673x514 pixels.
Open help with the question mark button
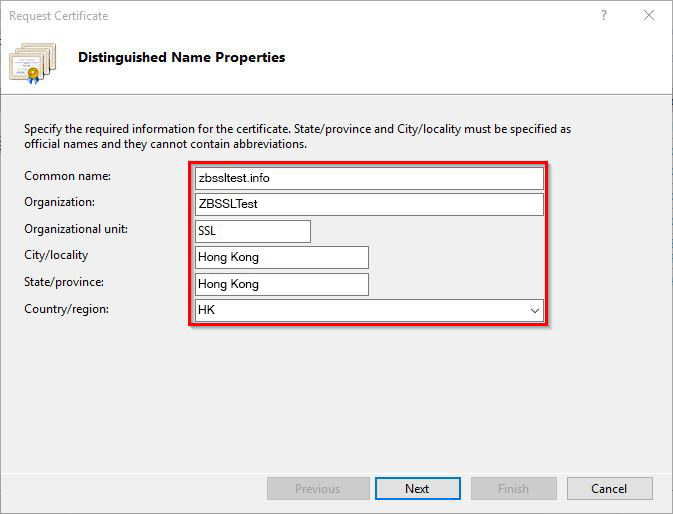[604, 16]
